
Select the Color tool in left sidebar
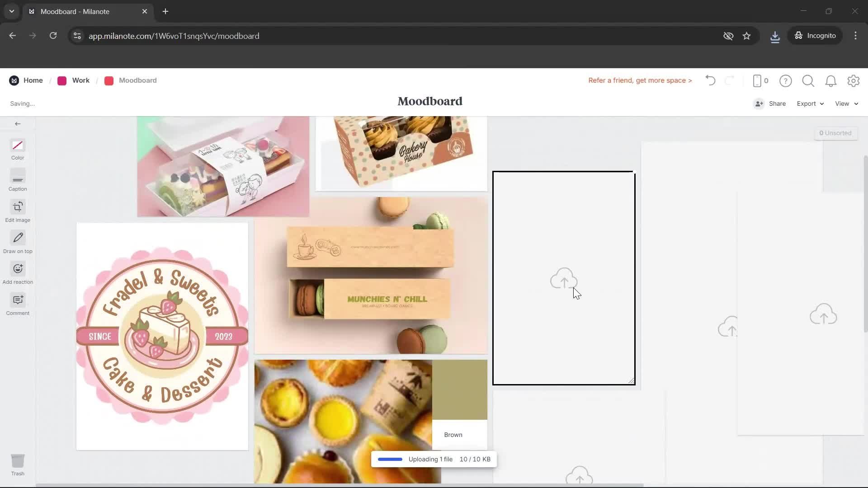coord(18,150)
